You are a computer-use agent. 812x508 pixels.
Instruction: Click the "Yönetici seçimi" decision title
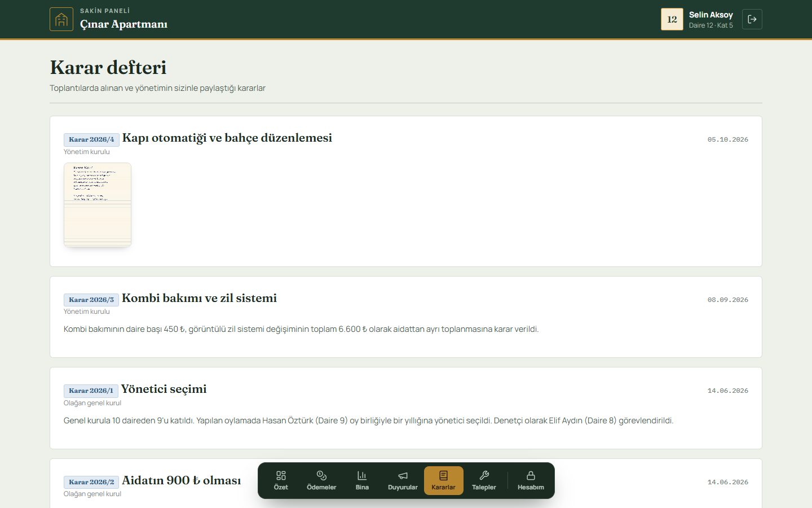(164, 389)
